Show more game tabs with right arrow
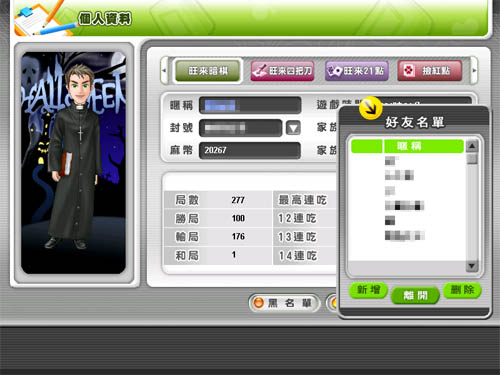Viewport: 500px width, 375px height. [x=474, y=70]
